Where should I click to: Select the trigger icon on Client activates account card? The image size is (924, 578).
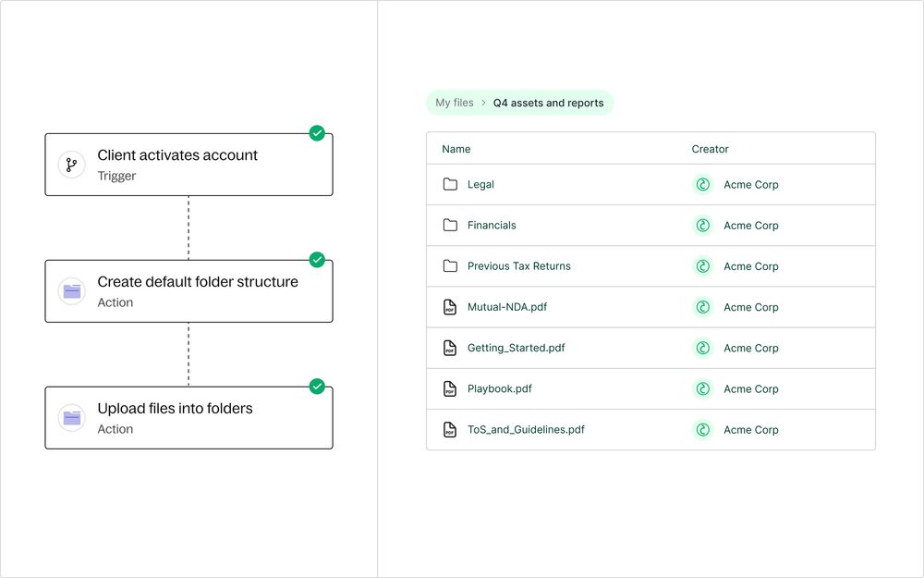[x=71, y=164]
